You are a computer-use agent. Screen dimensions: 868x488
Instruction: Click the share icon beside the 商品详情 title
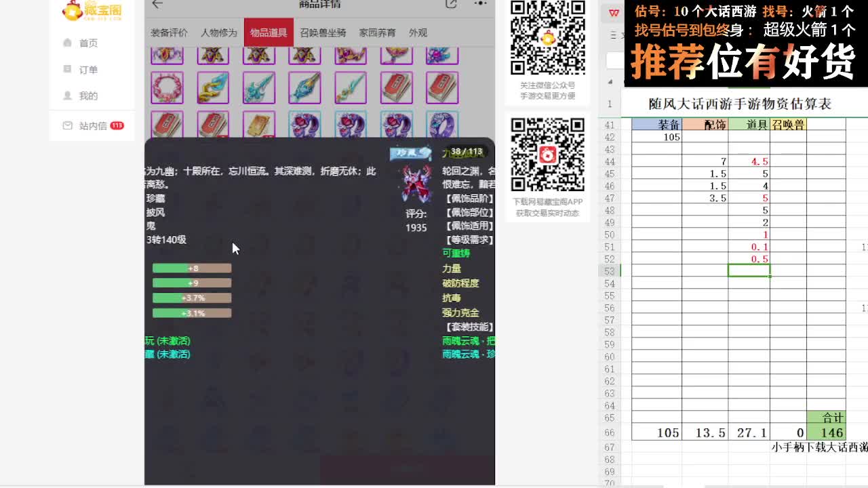click(450, 4)
